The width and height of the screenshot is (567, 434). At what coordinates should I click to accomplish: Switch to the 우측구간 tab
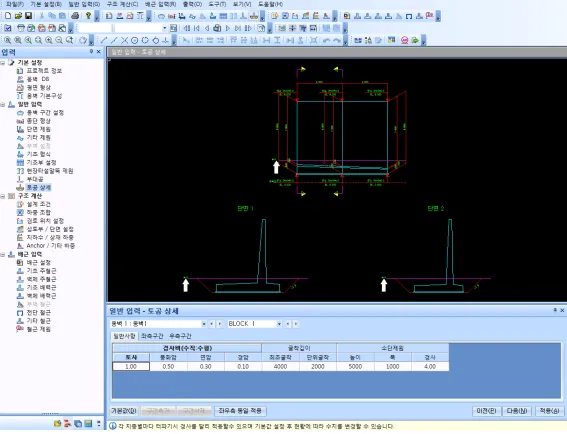point(180,336)
